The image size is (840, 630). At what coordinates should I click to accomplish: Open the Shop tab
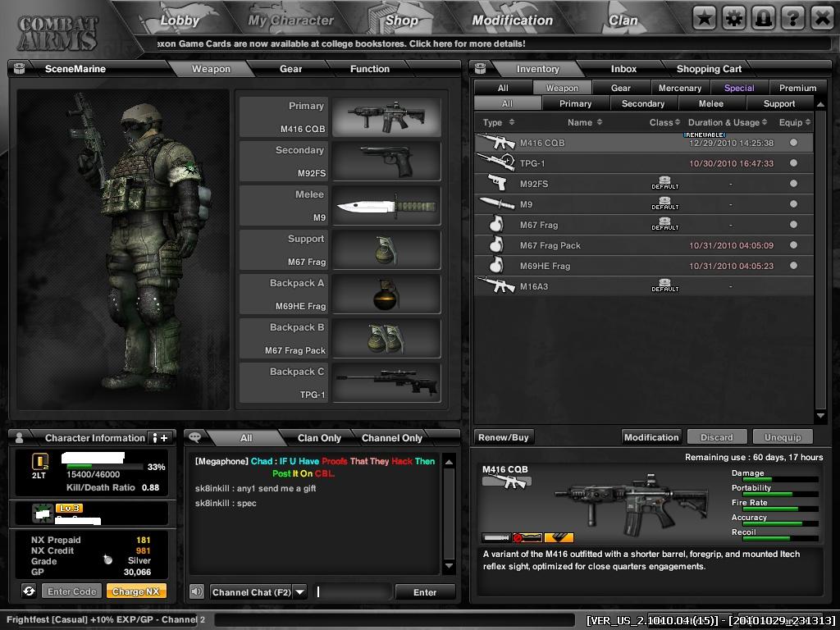click(x=402, y=21)
